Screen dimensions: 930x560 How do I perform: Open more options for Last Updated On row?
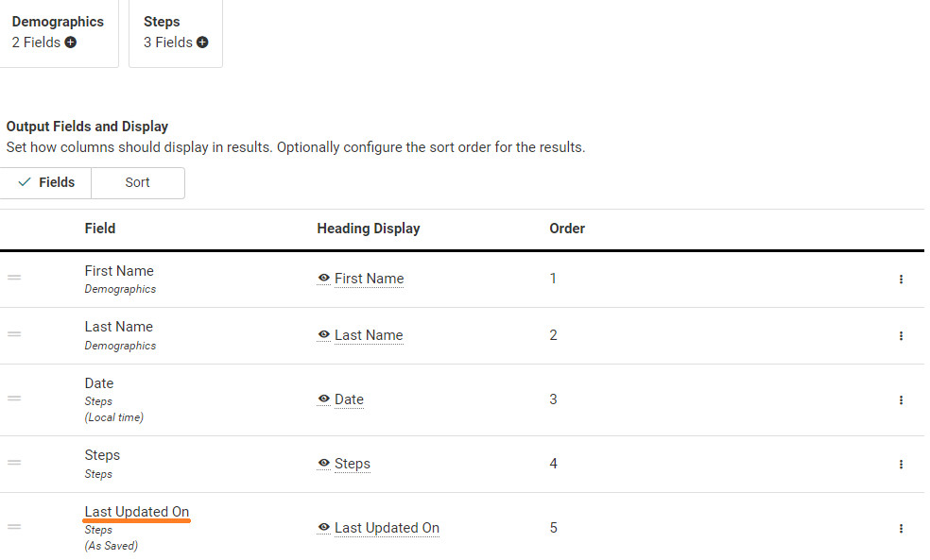(x=901, y=528)
